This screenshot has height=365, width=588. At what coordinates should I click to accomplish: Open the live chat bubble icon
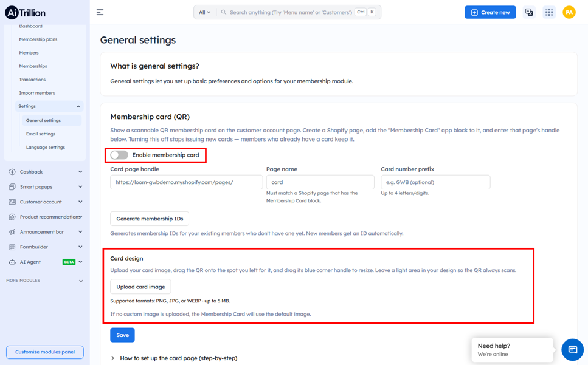[572, 350]
